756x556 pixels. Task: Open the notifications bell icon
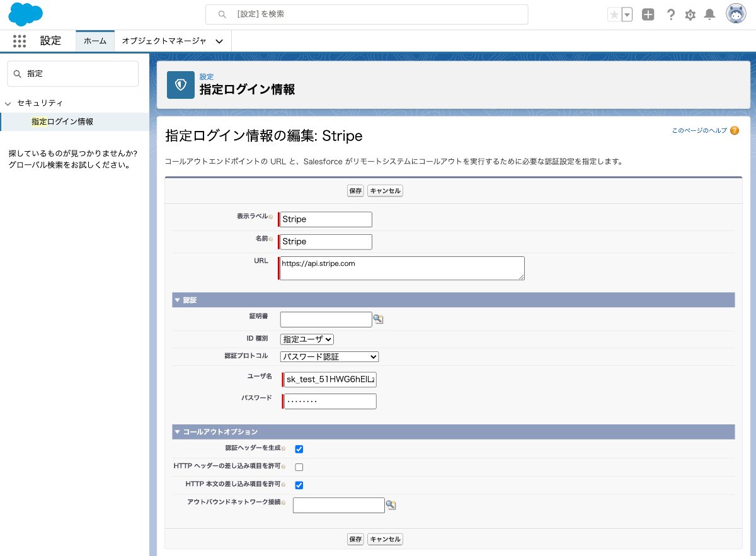[x=709, y=14]
